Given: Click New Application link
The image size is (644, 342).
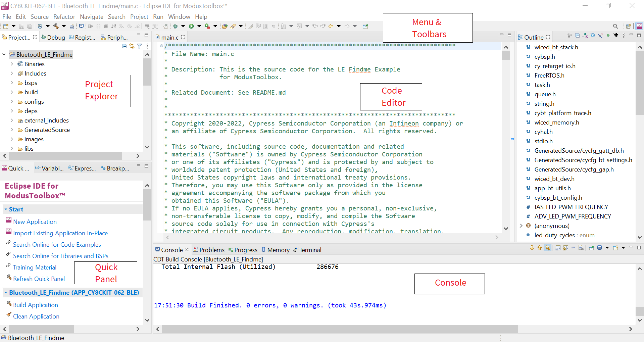Looking at the screenshot, I should (35, 222).
